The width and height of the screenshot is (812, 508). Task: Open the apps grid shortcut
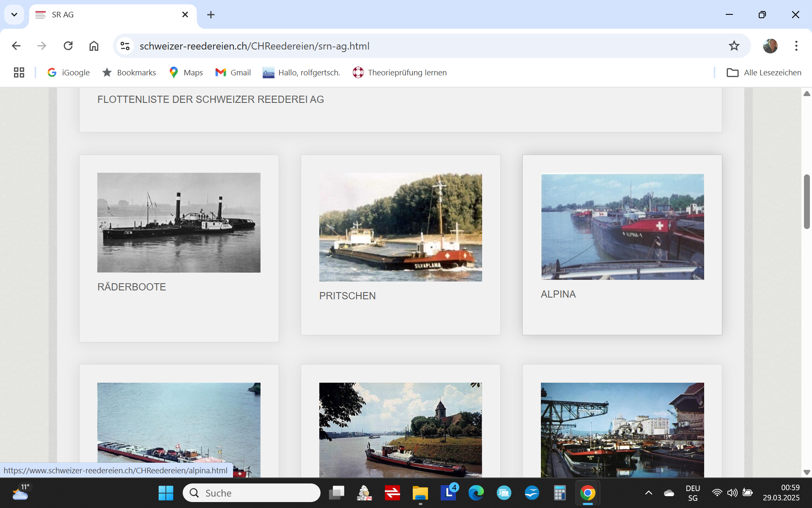coord(19,73)
